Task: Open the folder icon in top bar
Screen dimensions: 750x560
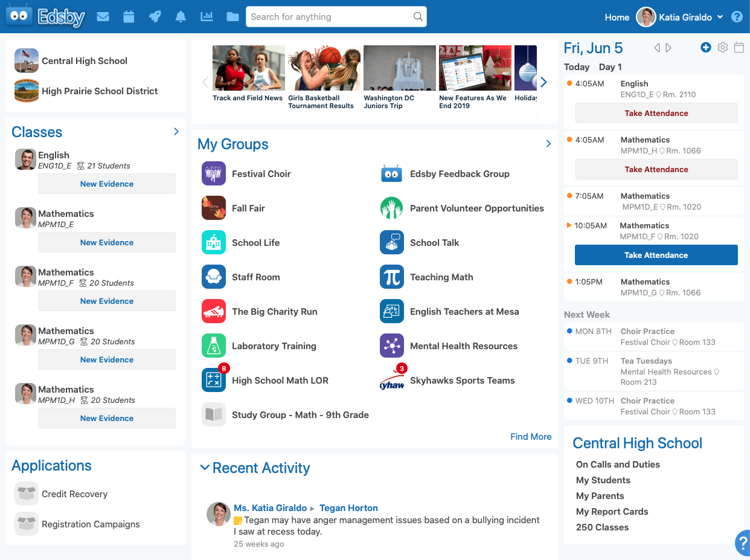Action: click(x=232, y=17)
